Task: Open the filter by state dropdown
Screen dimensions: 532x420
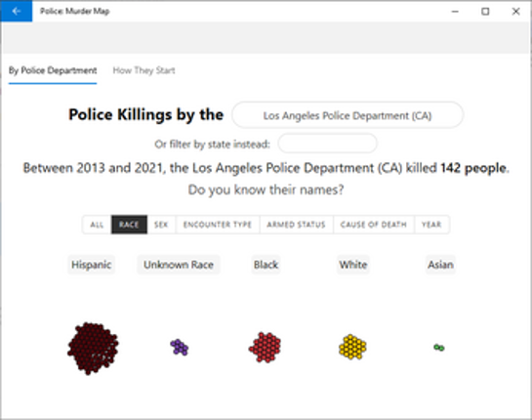Action: pos(327,144)
